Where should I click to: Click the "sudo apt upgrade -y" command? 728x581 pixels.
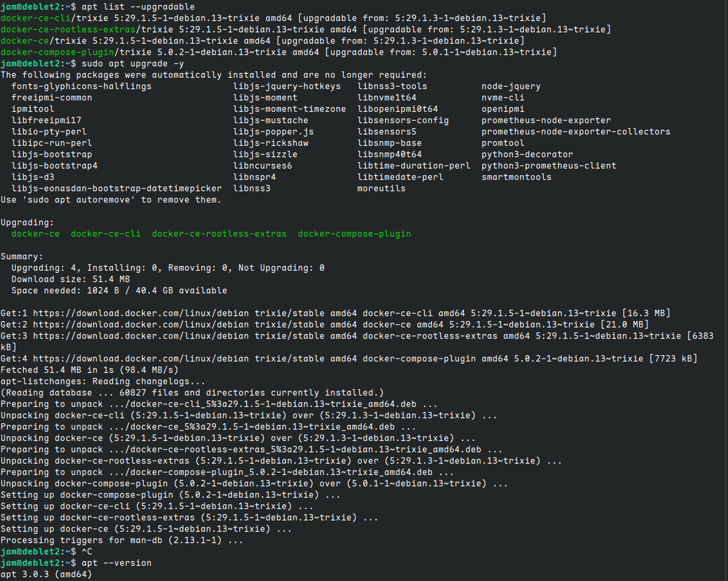(132, 64)
